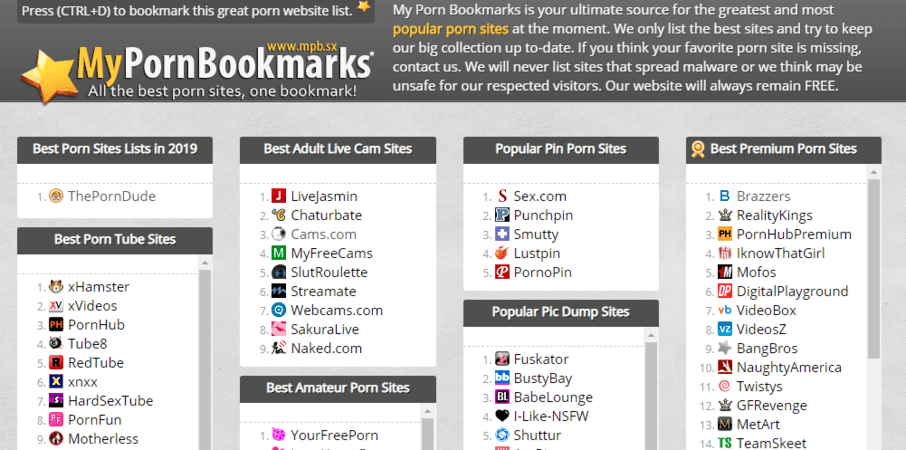
Task: Select the Fuskator link
Action: pos(541,359)
